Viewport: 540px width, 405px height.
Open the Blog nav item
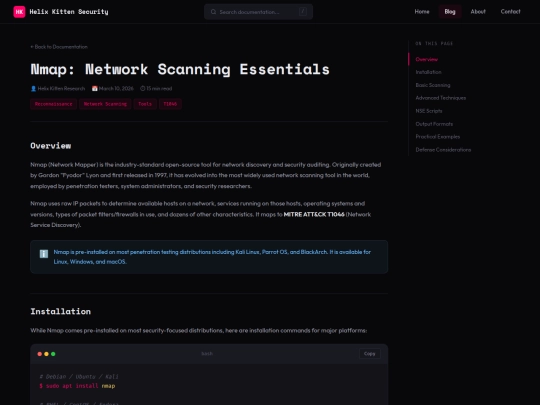pos(450,12)
